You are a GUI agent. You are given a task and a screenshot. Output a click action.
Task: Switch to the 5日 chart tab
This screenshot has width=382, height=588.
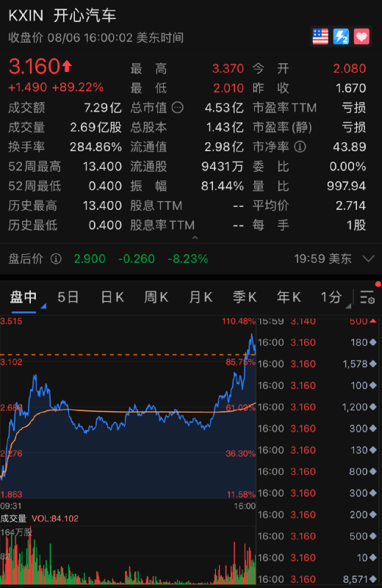68,297
